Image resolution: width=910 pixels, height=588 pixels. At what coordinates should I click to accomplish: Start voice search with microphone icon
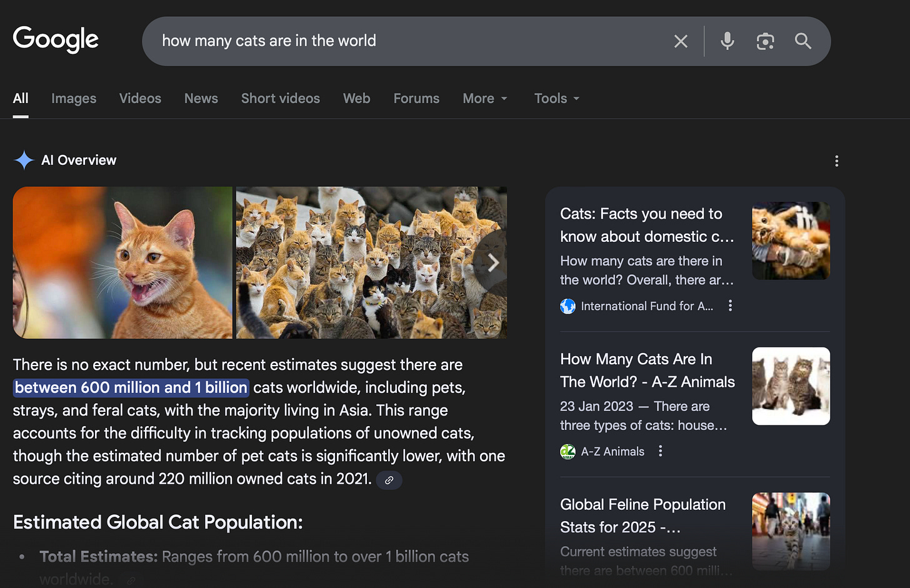[727, 41]
